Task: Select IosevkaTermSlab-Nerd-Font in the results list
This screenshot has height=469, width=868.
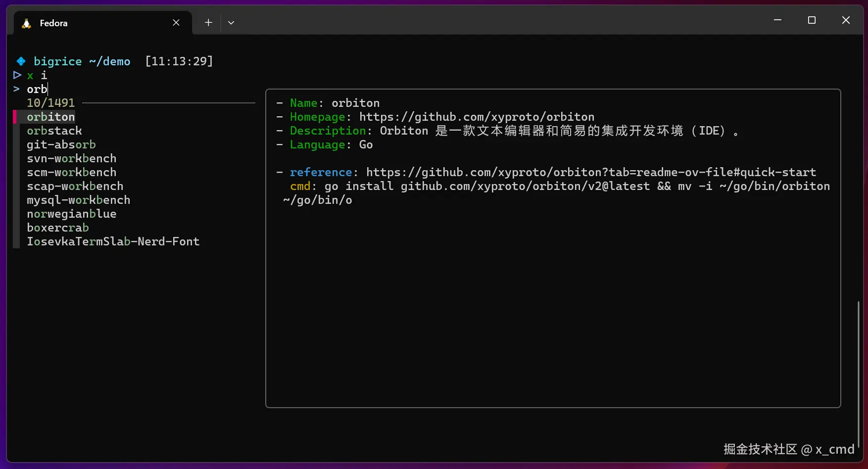Action: tap(113, 241)
